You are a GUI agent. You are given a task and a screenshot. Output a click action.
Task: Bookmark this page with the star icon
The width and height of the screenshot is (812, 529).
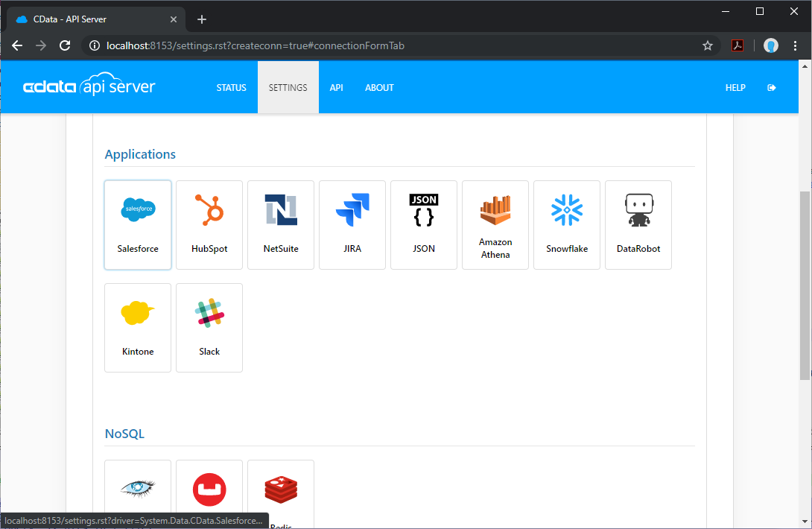click(708, 45)
